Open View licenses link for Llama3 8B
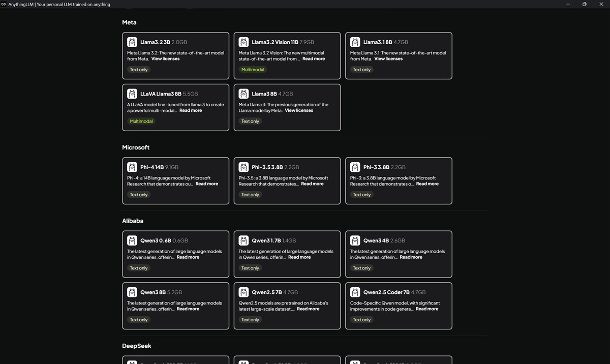The width and height of the screenshot is (610, 364). pyautogui.click(x=299, y=111)
